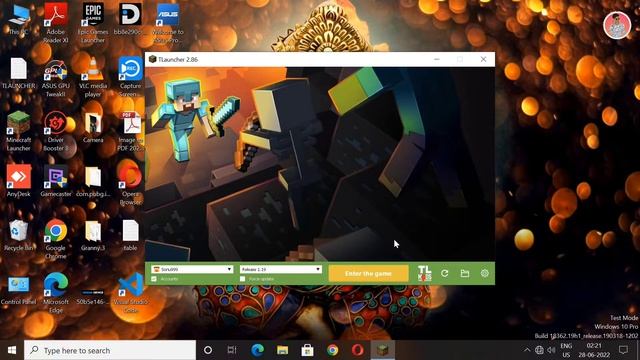Open File Explorer from taskbar

(282, 350)
